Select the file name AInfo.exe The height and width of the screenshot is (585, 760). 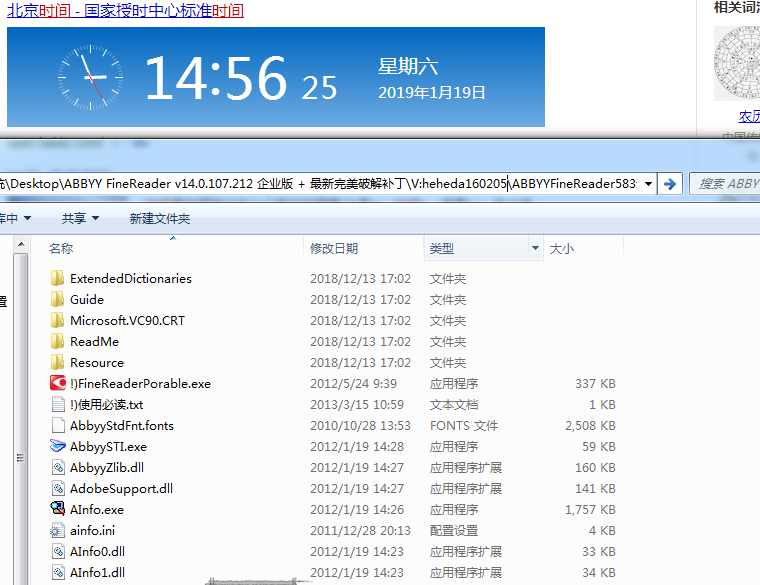[97, 509]
